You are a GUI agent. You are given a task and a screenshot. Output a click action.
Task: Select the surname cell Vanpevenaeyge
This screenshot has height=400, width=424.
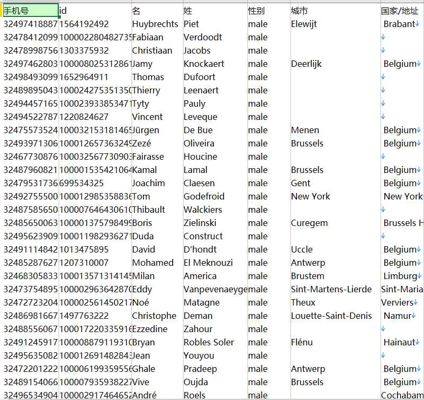coord(215,289)
